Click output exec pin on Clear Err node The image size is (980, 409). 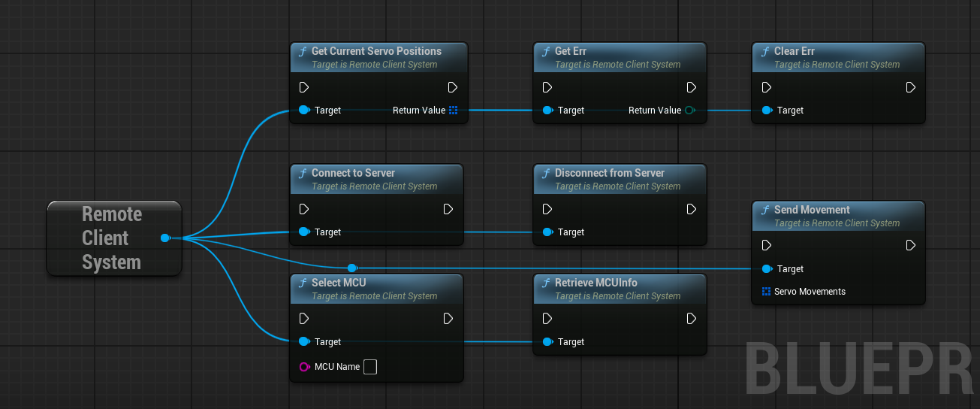coord(910,87)
